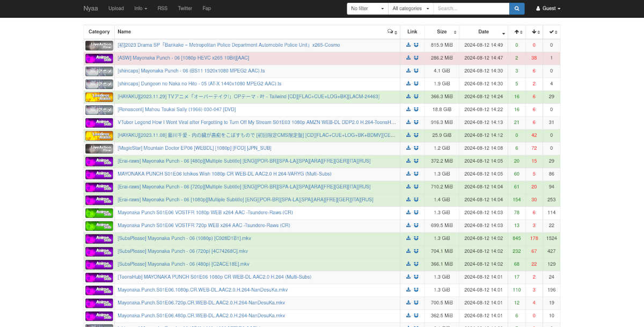Go to the Upload page
The height and width of the screenshot is (327, 644).
(116, 9)
